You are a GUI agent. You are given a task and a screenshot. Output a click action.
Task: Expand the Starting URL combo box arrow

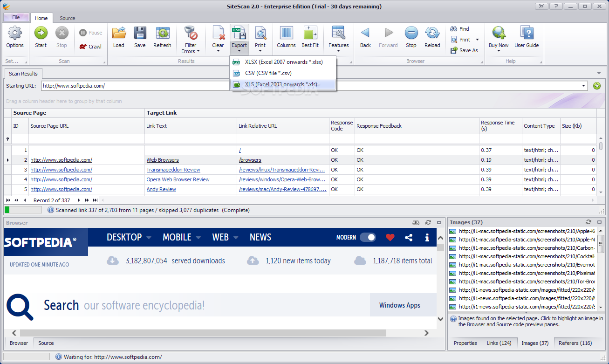(x=584, y=86)
